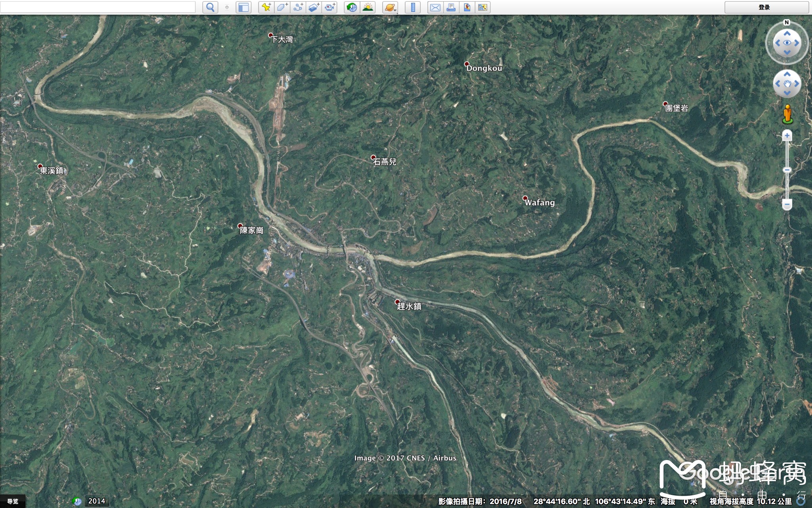Click the move-right arrow on hand joystick
This screenshot has width=812, height=508.
797,83
